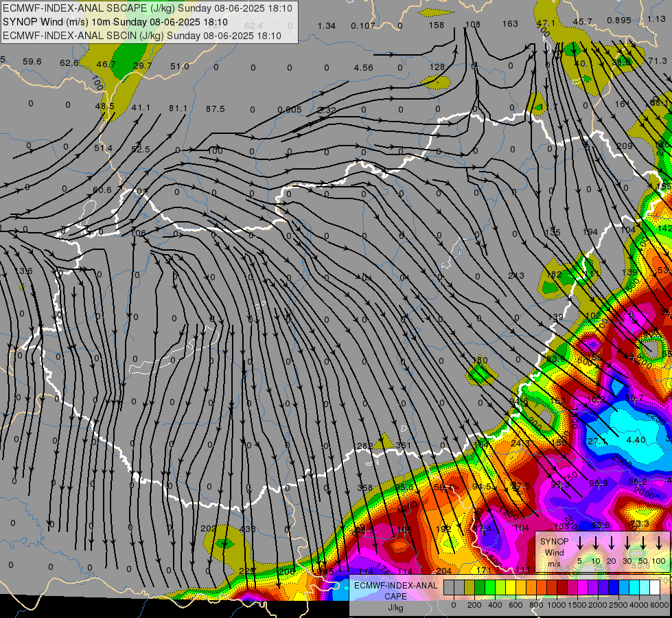Click the '29.7' value in the green patch
Screen dimensions: 672x618
[x=142, y=65]
